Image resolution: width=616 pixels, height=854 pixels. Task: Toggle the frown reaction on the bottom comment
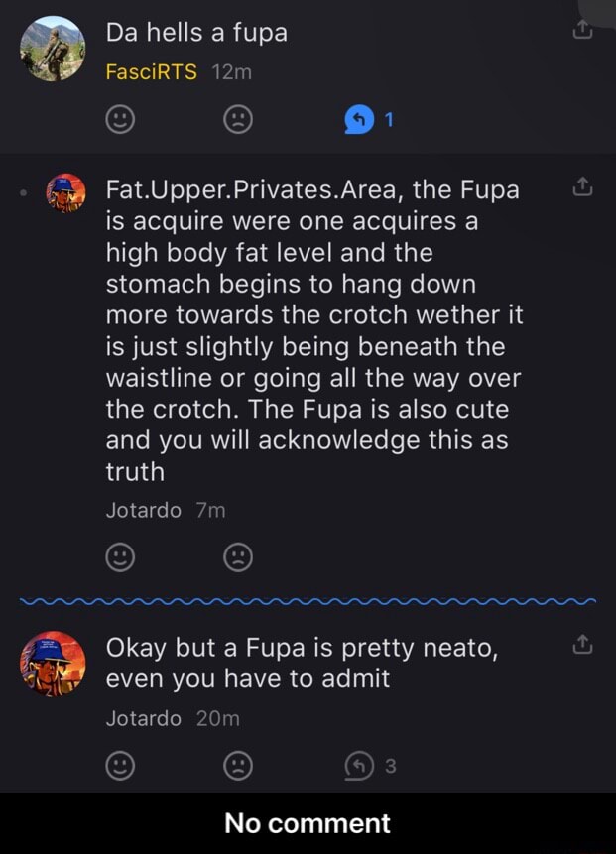pyautogui.click(x=236, y=765)
